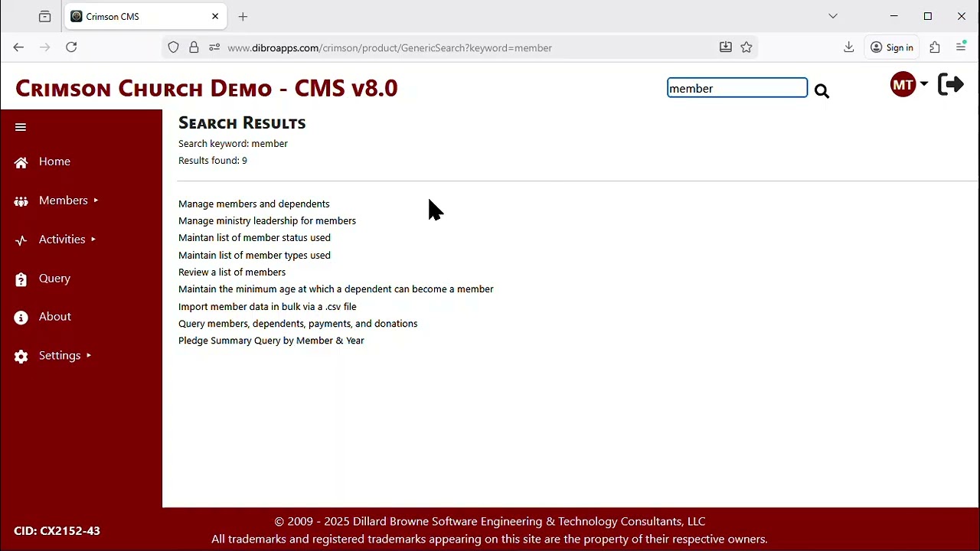Open browser extensions puzzle icon

935,47
